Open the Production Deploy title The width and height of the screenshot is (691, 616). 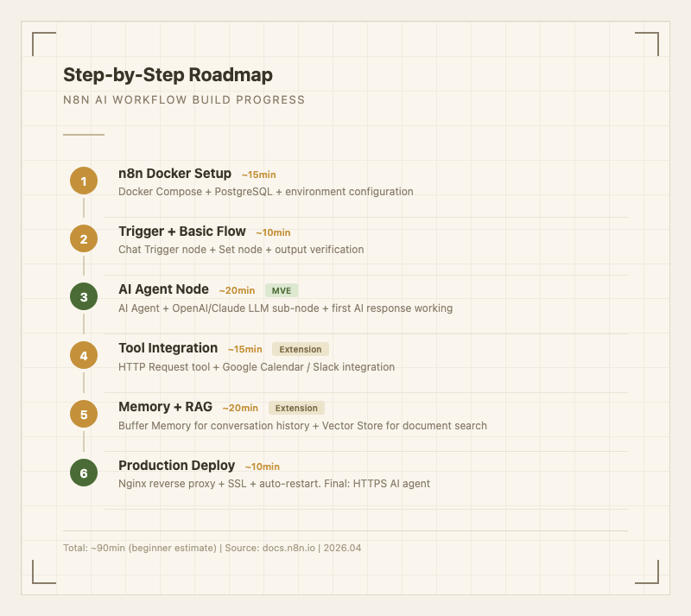(x=176, y=466)
